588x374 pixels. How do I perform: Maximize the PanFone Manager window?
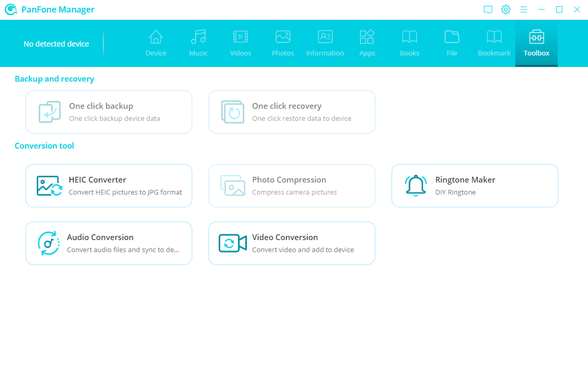[559, 9]
